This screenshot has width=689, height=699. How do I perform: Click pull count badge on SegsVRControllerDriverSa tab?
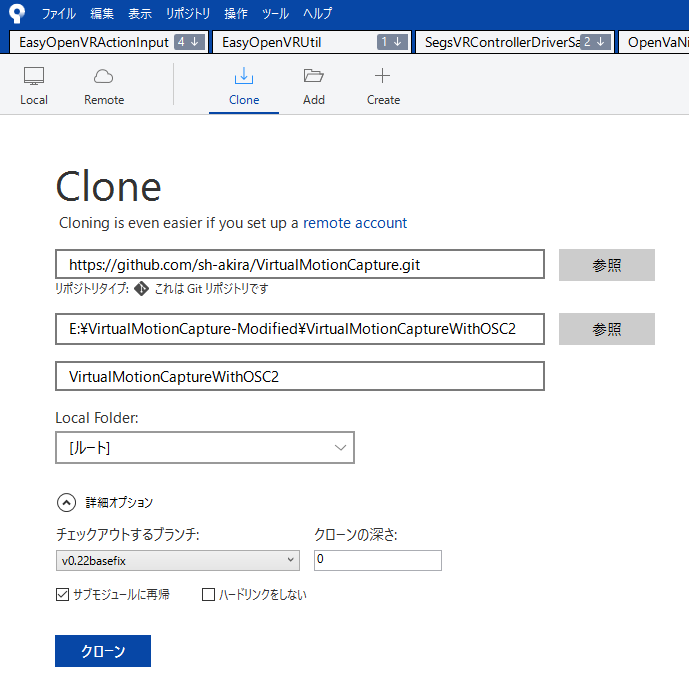pos(595,42)
